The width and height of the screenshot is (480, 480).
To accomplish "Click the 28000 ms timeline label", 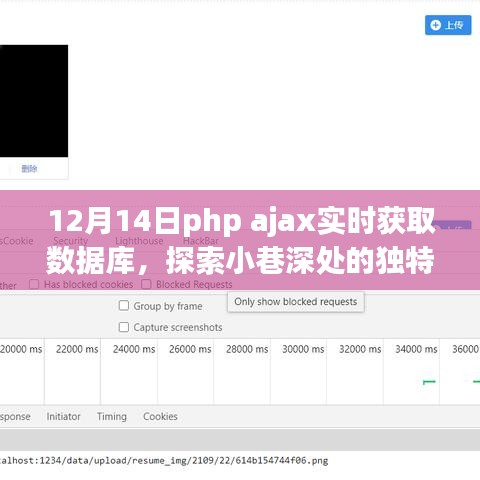I will coord(247,349).
